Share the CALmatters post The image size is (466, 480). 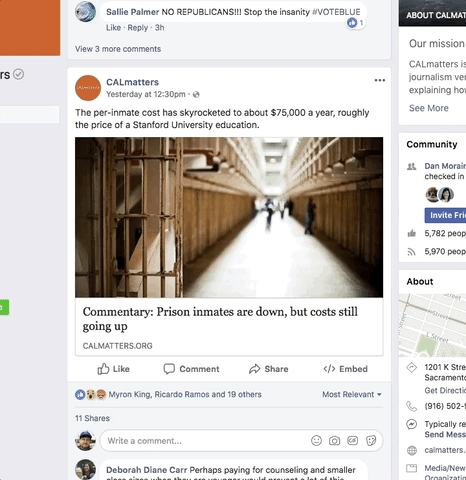pyautogui.click(x=269, y=369)
